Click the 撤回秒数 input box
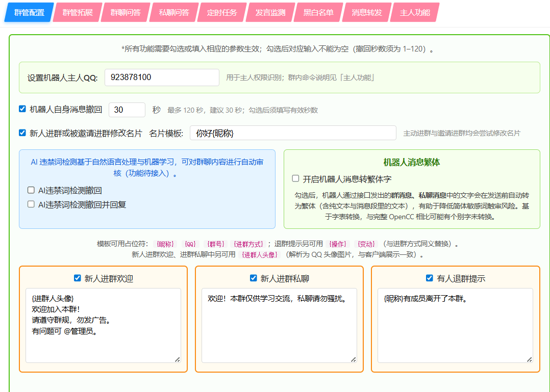 click(127, 109)
